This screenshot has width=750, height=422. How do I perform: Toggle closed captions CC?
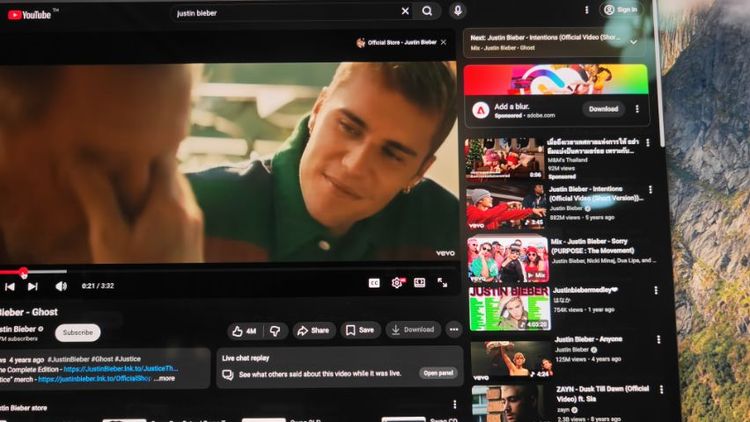(374, 283)
